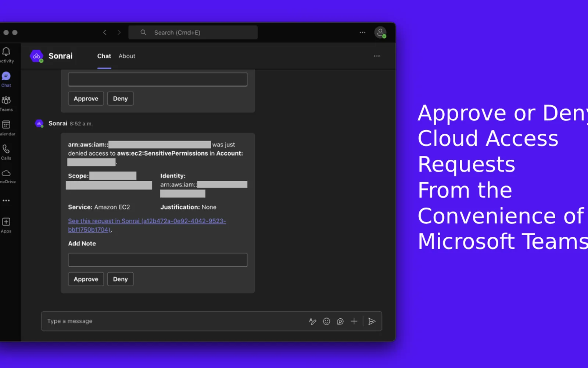Open 'See this request in Sonrai' link
The image size is (588, 368).
click(147, 225)
